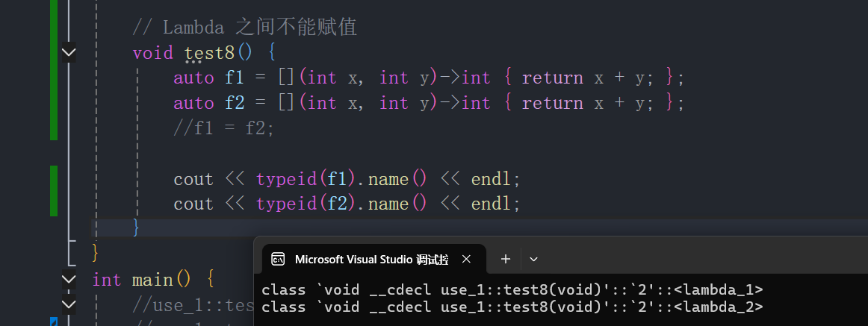
Task: Collapse the test8 function fold arrow
Action: 69,52
